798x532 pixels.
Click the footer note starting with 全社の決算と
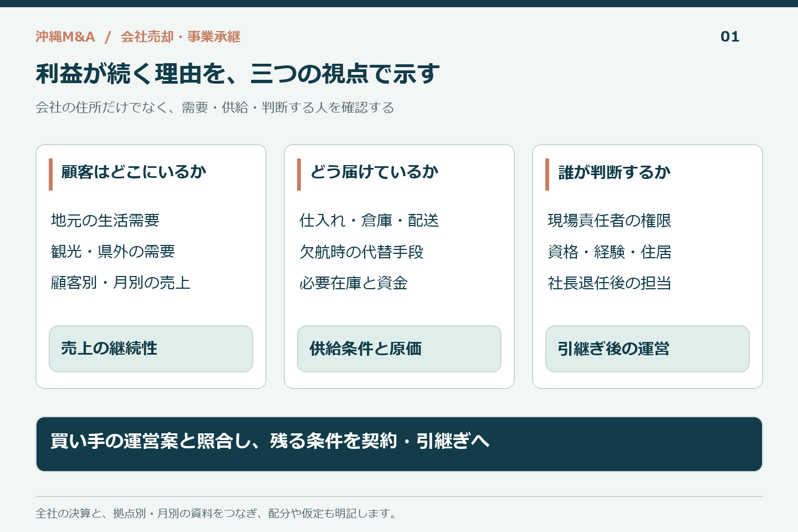point(218,513)
